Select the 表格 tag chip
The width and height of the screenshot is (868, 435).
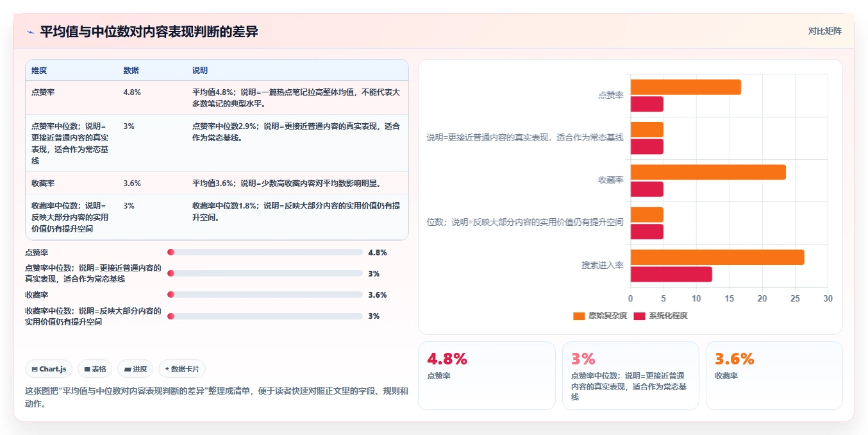pos(95,369)
